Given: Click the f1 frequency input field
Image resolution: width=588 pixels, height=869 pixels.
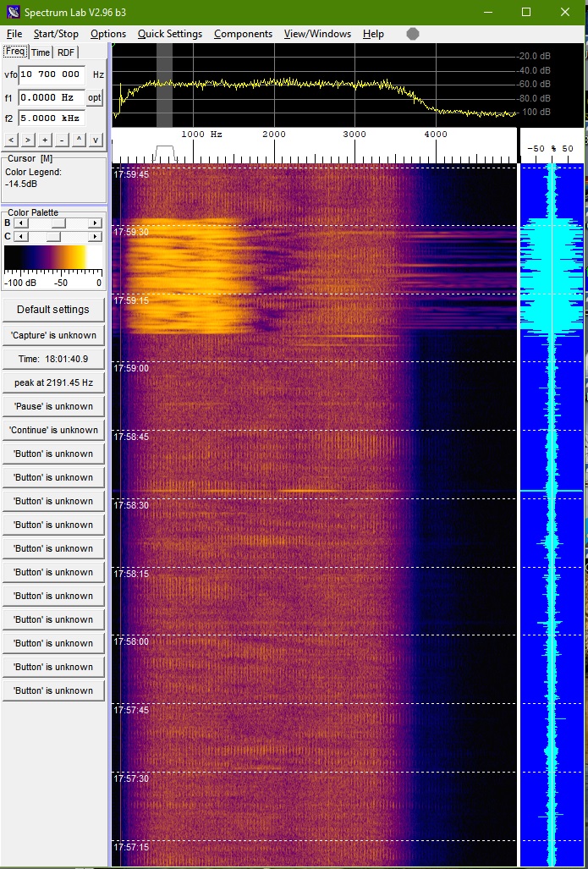Looking at the screenshot, I should (52, 97).
